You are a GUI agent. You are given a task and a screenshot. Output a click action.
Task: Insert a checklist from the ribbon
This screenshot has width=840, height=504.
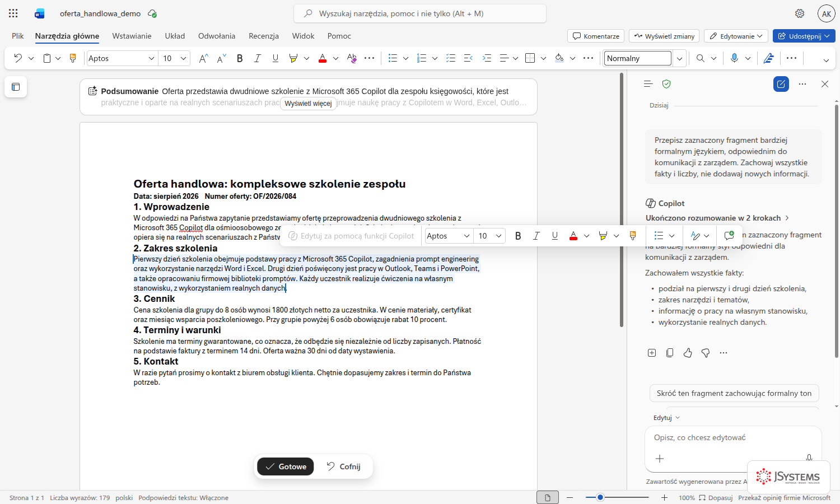[451, 58]
